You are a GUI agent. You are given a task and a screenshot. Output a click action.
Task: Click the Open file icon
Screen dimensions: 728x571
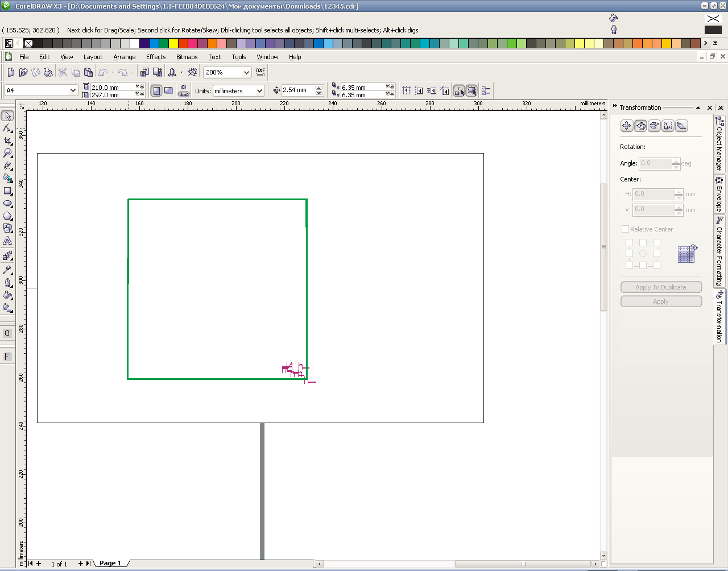23,72
